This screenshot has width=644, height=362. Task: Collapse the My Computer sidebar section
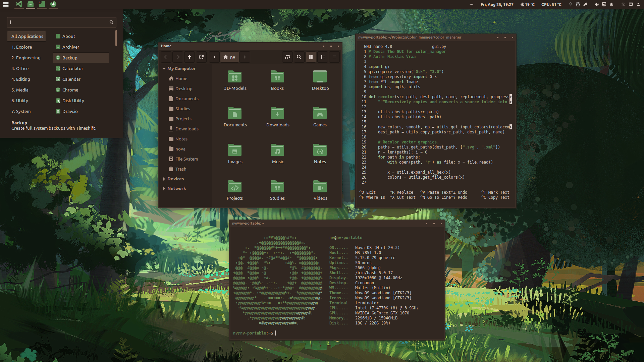pos(164,68)
